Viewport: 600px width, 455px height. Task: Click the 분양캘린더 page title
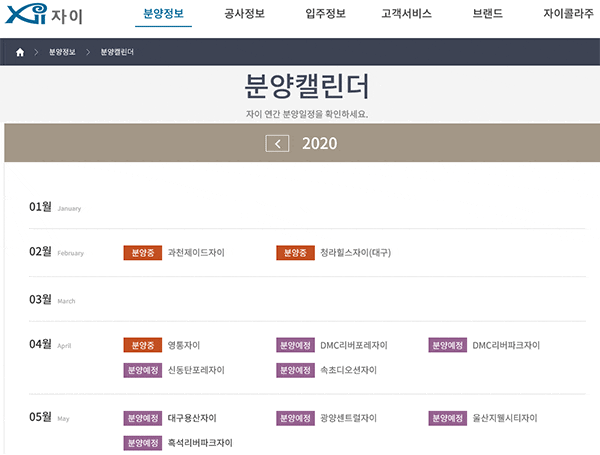click(x=307, y=86)
